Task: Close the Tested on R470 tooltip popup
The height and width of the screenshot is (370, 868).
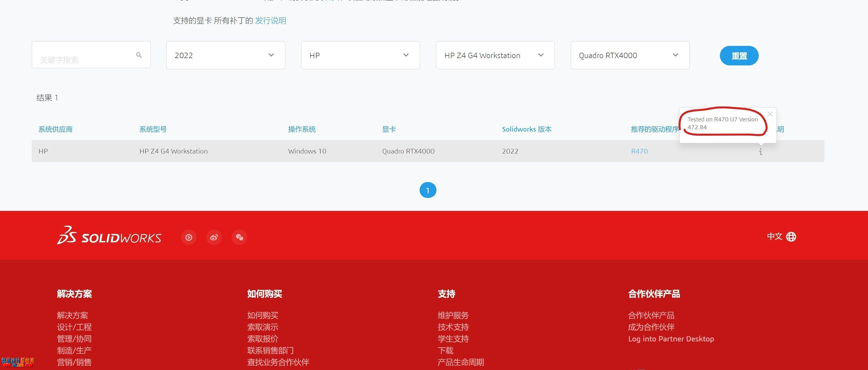Action: (x=770, y=114)
